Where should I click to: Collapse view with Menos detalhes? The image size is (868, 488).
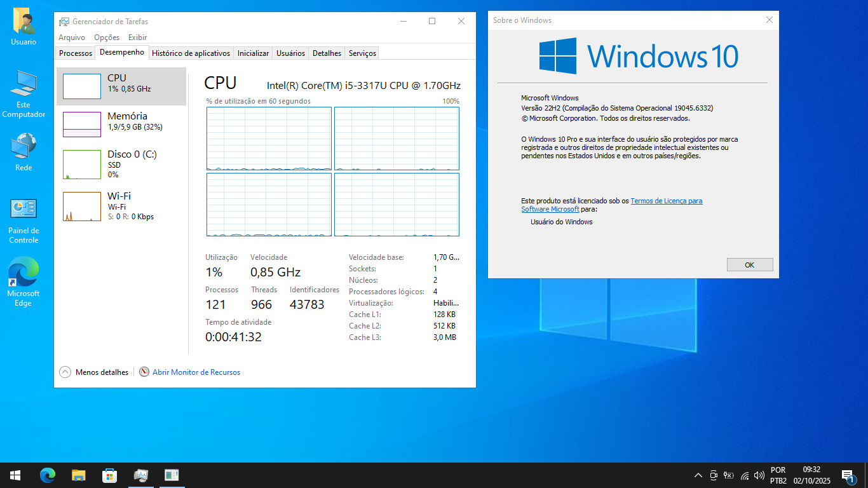click(94, 372)
